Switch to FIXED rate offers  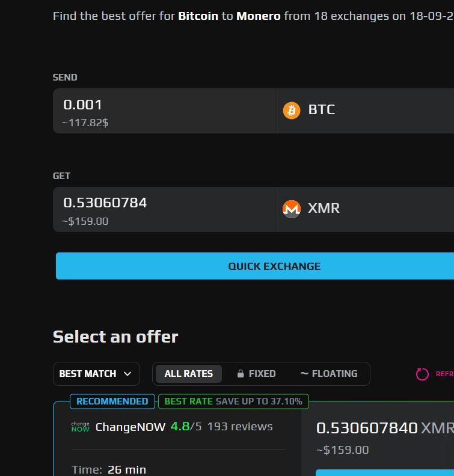click(x=262, y=374)
